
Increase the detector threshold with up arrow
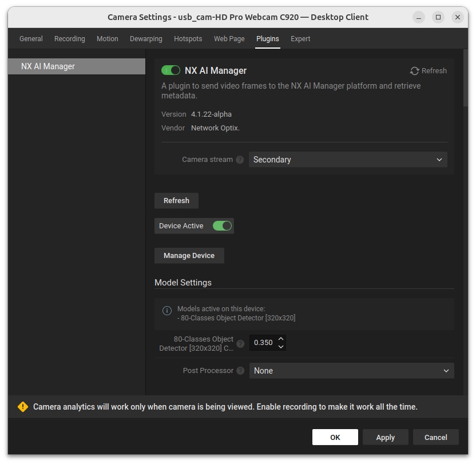[x=280, y=339]
